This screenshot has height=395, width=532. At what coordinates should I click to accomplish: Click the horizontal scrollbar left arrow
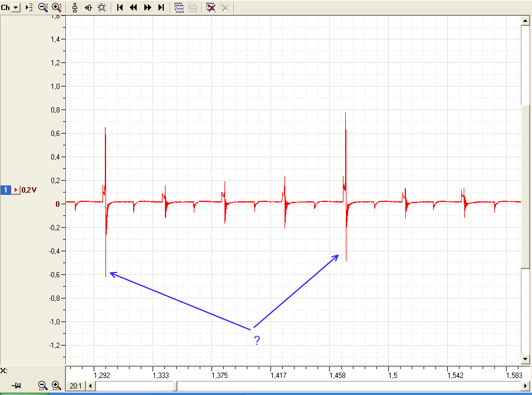pyautogui.click(x=90, y=386)
